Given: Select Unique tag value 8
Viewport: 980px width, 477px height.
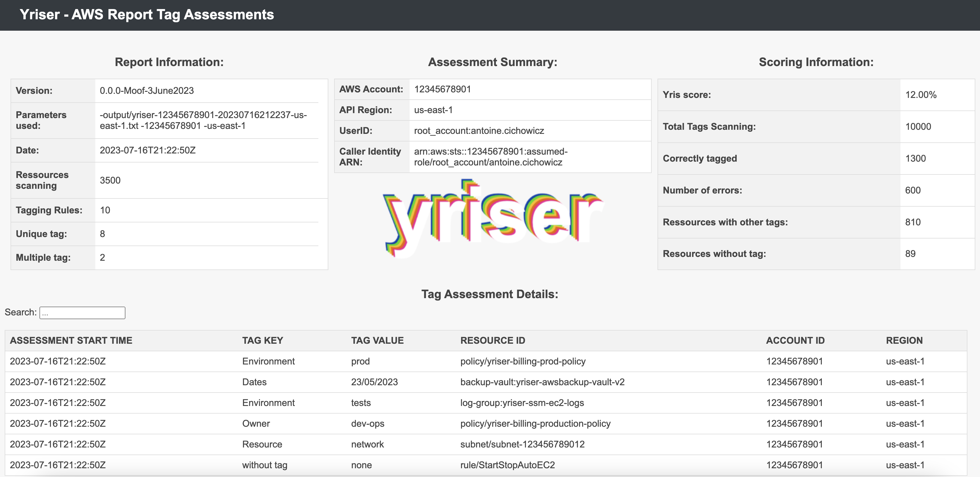Looking at the screenshot, I should click(x=102, y=234).
